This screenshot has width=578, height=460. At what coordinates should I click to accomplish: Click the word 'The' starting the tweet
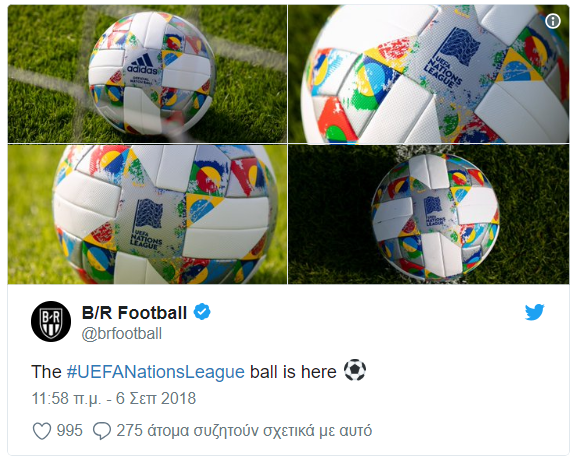(x=46, y=372)
